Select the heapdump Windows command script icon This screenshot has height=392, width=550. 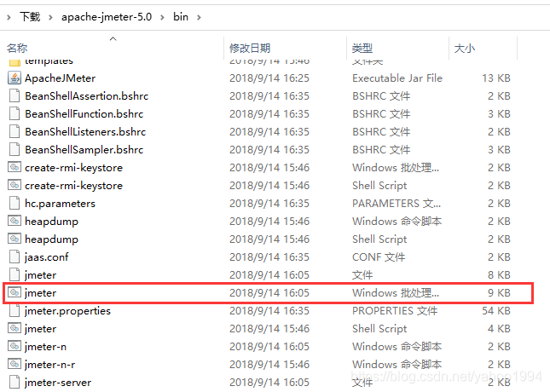pyautogui.click(x=14, y=221)
